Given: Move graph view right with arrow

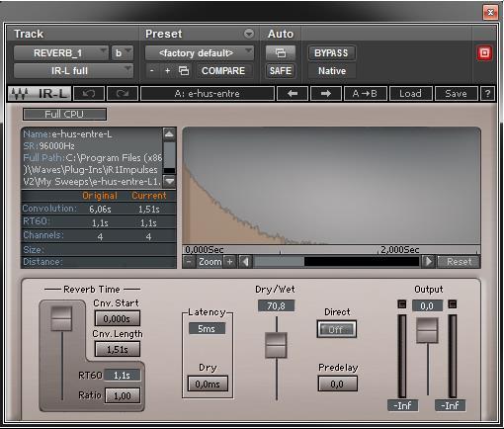Looking at the screenshot, I should click(x=428, y=262).
